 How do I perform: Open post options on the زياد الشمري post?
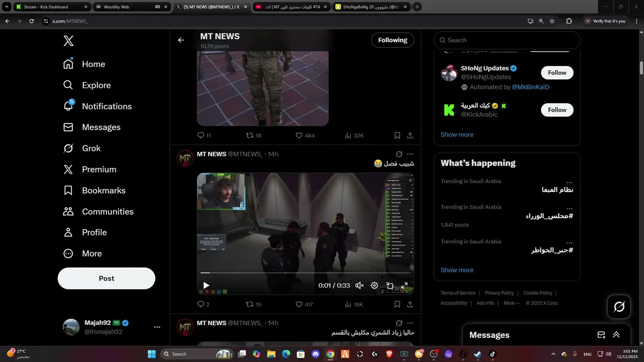click(410, 323)
